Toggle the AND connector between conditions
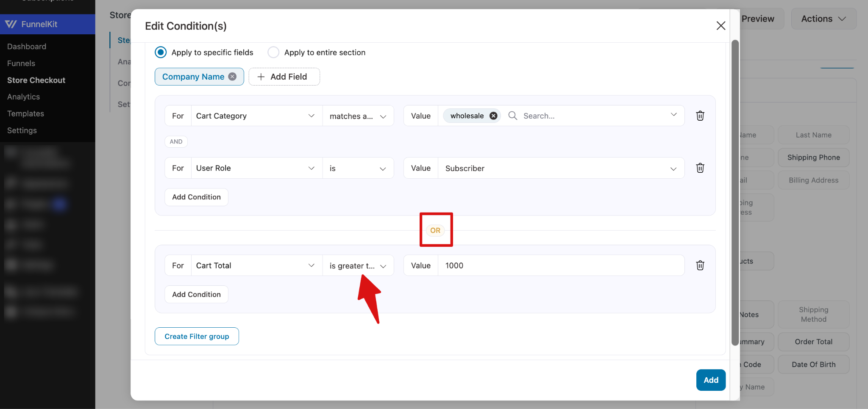The height and width of the screenshot is (409, 868). point(176,141)
